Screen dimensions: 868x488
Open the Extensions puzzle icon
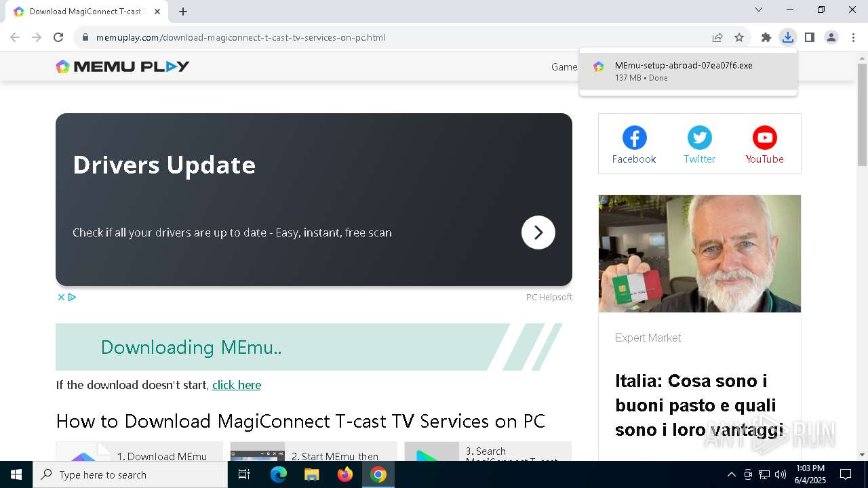tap(766, 37)
